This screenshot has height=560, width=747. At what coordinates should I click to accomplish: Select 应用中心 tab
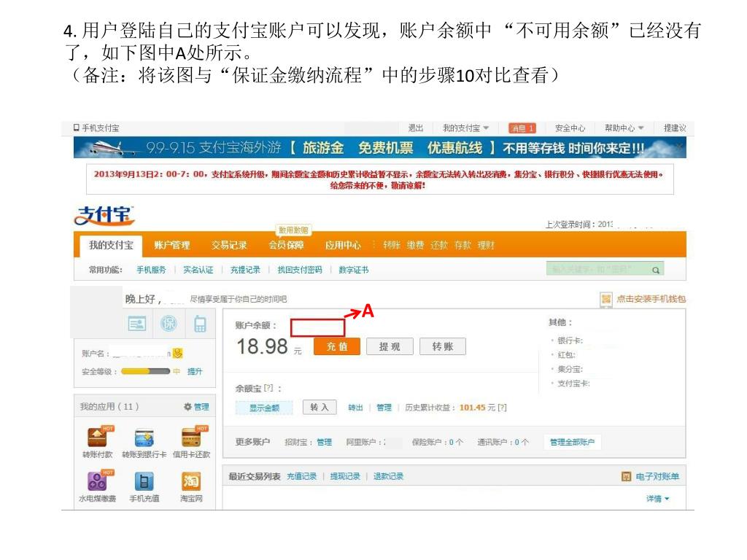click(x=343, y=245)
